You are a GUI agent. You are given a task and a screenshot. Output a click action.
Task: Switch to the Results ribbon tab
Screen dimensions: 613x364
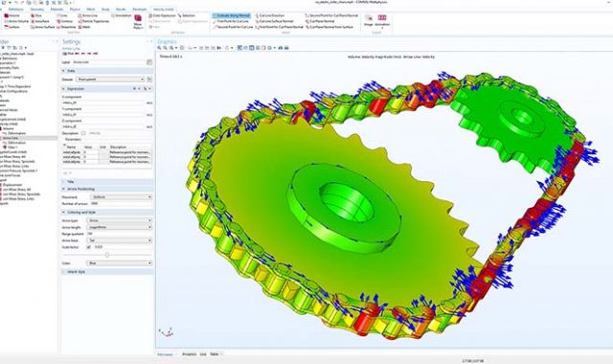121,9
